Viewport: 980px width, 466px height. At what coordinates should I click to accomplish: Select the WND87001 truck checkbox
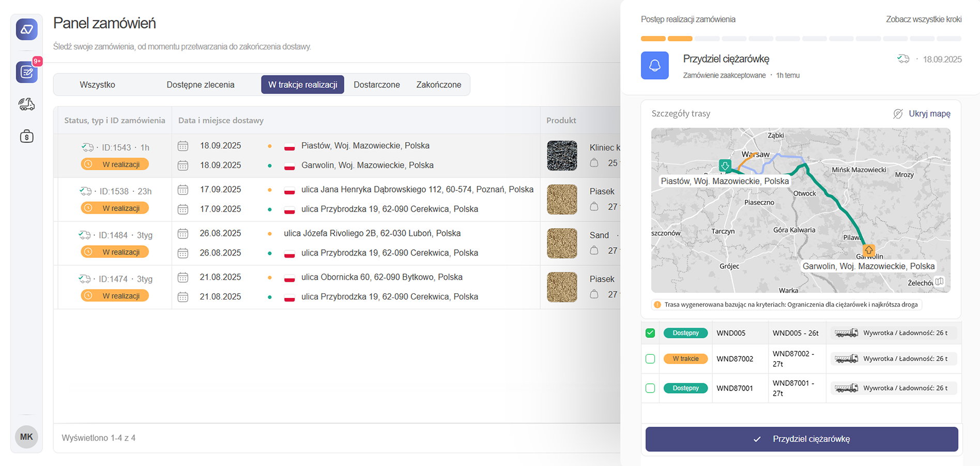pos(650,388)
